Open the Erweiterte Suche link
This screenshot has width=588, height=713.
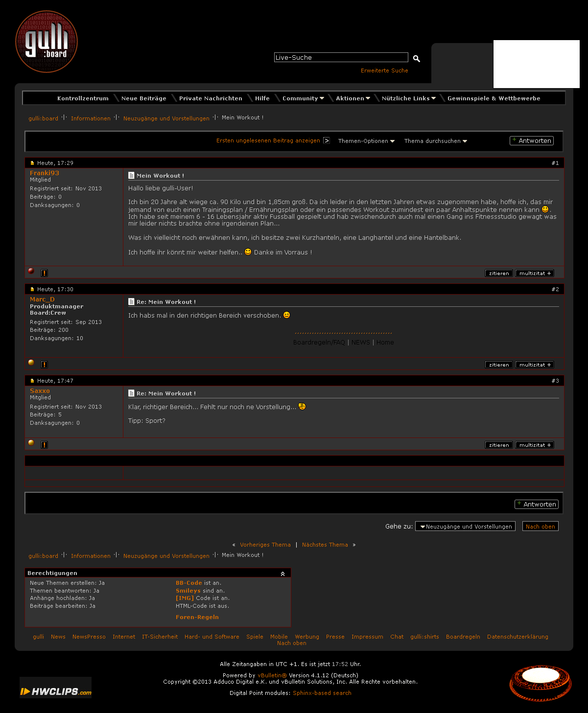tap(384, 70)
